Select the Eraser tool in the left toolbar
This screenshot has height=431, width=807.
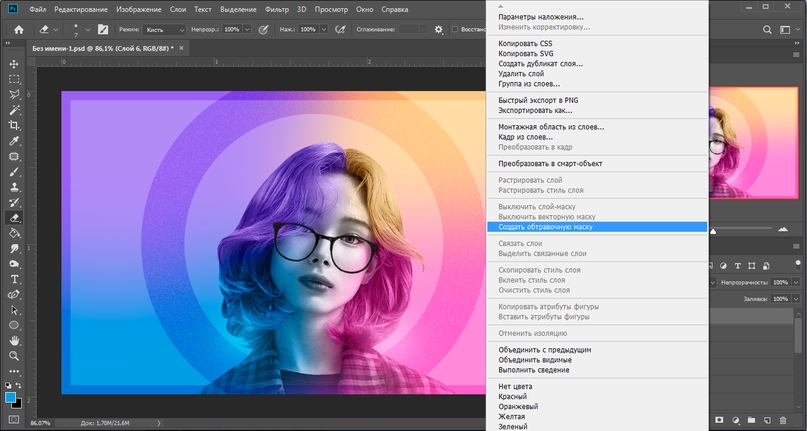tap(14, 218)
